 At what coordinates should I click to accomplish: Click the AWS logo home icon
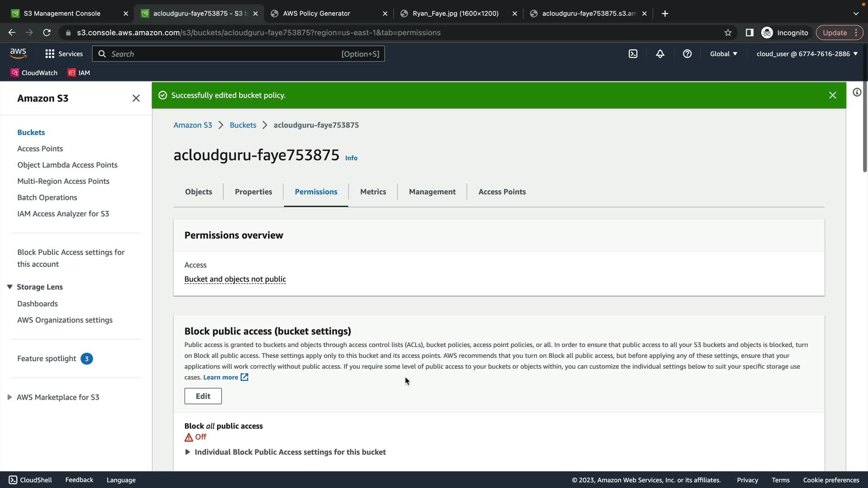click(18, 53)
